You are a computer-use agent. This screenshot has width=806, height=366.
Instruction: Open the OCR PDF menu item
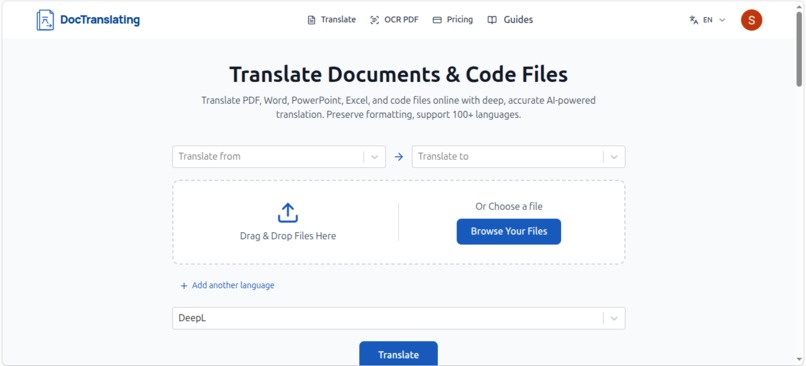(x=394, y=20)
